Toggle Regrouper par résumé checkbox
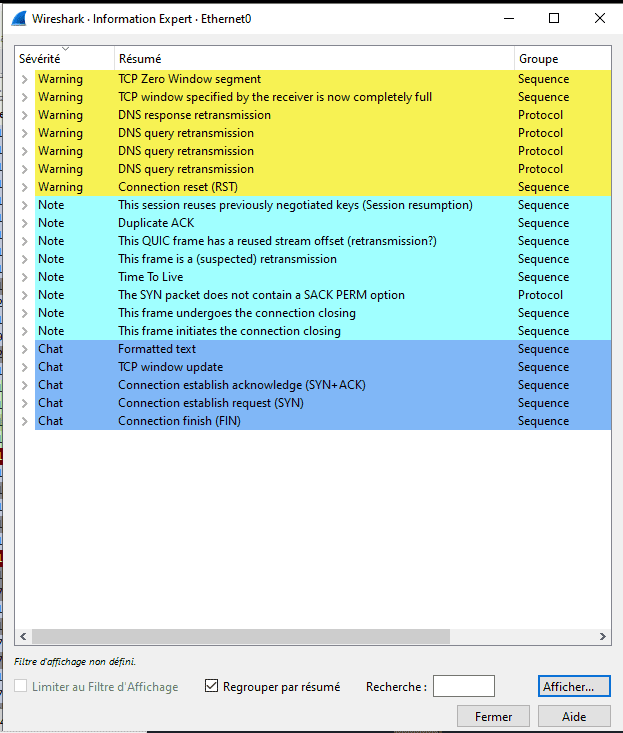Screen dimensions: 623x733 pos(211,686)
